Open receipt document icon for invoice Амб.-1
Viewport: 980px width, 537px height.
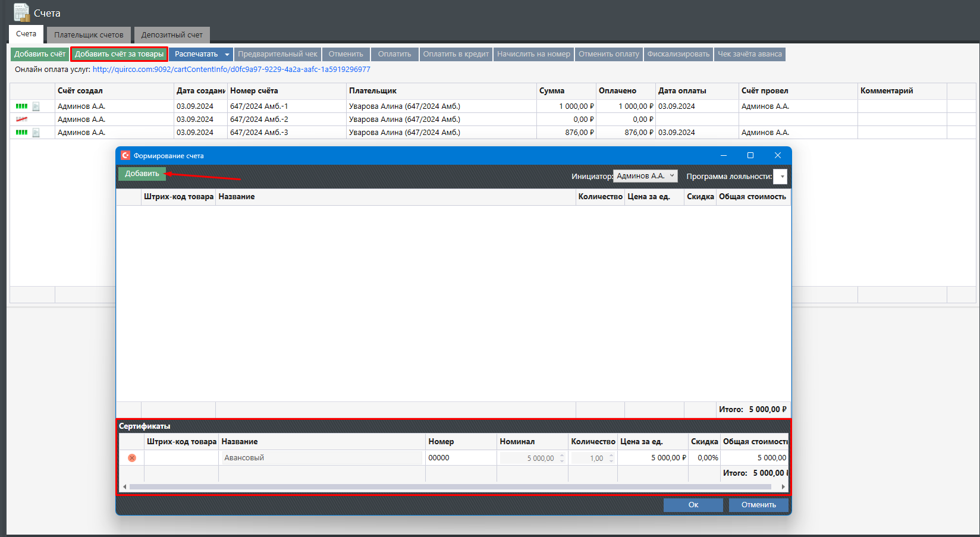tap(36, 106)
